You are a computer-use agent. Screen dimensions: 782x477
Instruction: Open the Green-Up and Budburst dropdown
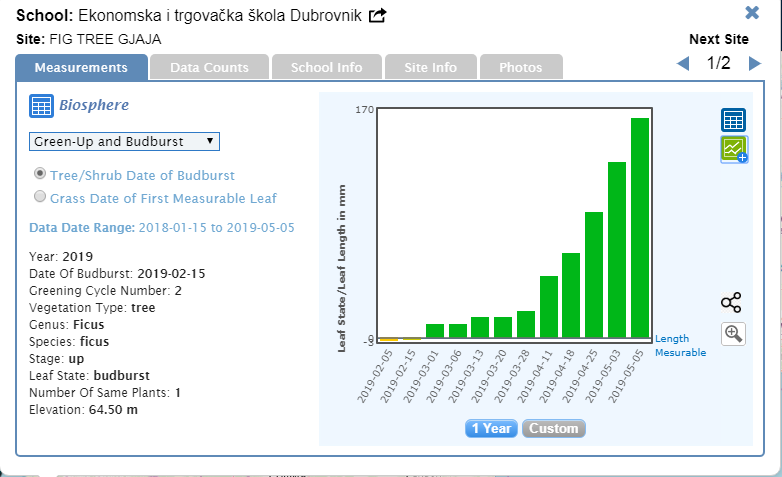coord(124,141)
